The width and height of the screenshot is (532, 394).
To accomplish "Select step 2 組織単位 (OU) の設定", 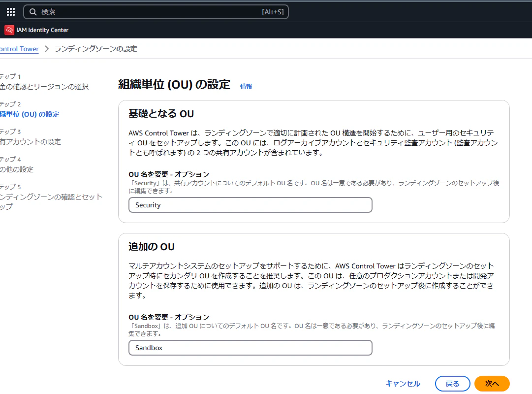I will [30, 114].
